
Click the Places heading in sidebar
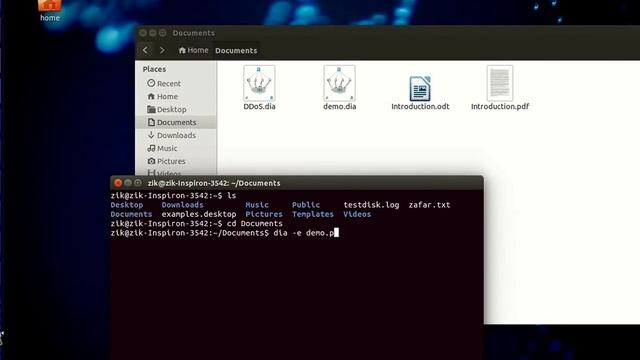click(154, 69)
